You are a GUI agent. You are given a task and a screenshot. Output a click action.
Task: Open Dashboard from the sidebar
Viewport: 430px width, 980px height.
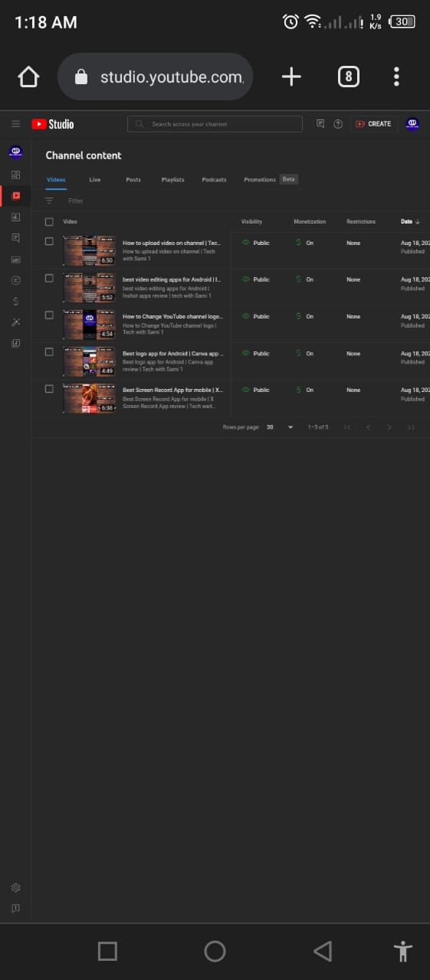coord(15,175)
